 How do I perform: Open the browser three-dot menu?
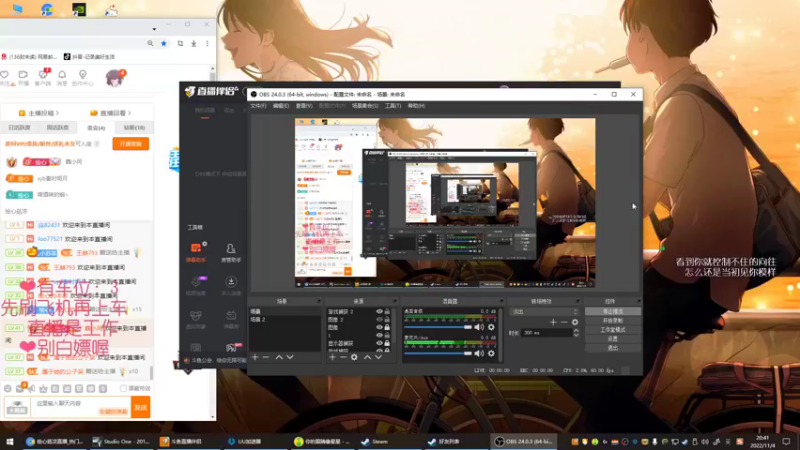207,44
